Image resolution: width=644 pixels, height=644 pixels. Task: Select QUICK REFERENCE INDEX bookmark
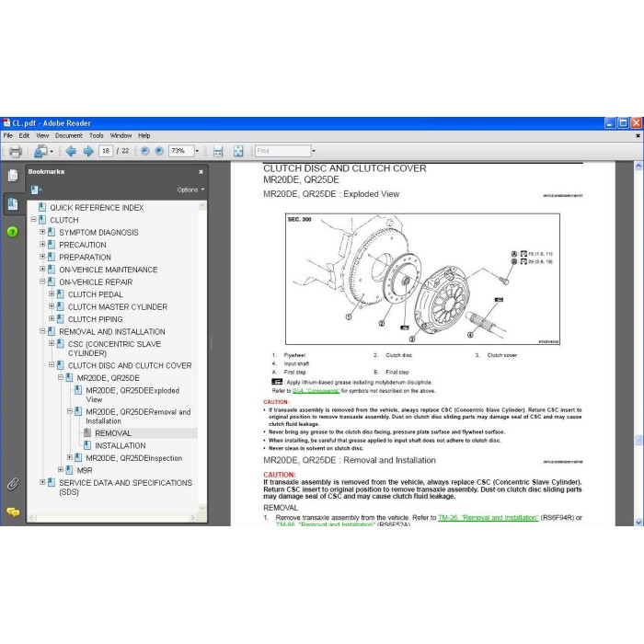coord(97,208)
